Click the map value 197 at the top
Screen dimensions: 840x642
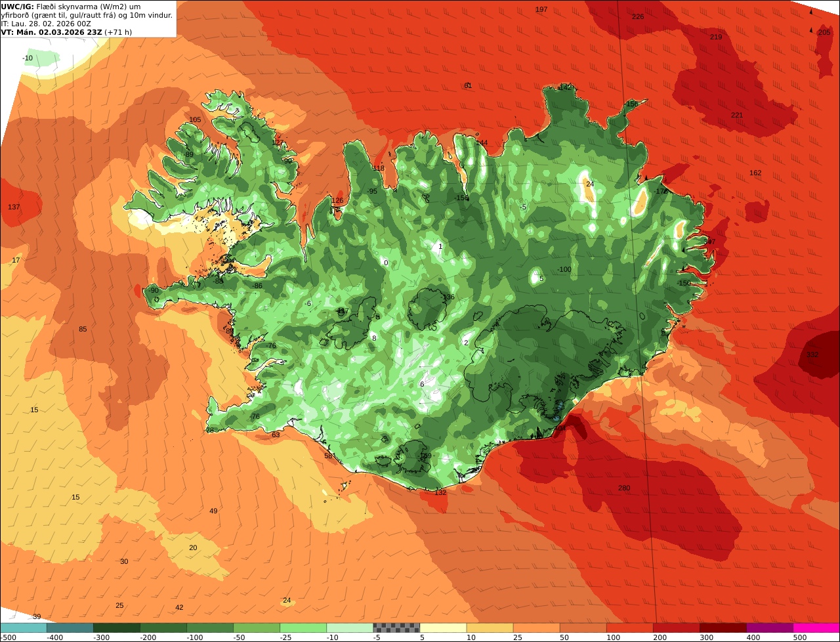pos(541,9)
